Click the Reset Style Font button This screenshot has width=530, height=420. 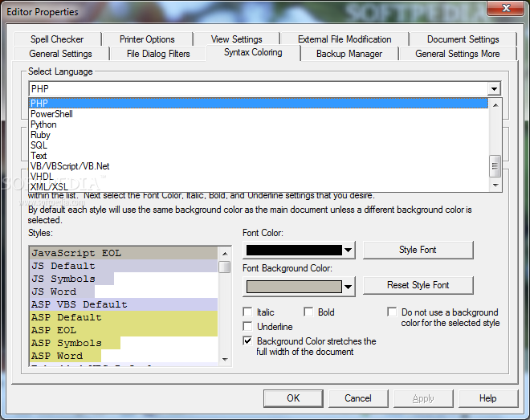[418, 285]
